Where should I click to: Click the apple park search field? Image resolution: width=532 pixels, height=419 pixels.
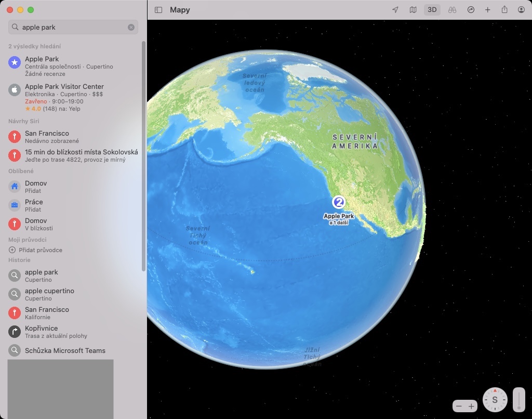pos(73,27)
